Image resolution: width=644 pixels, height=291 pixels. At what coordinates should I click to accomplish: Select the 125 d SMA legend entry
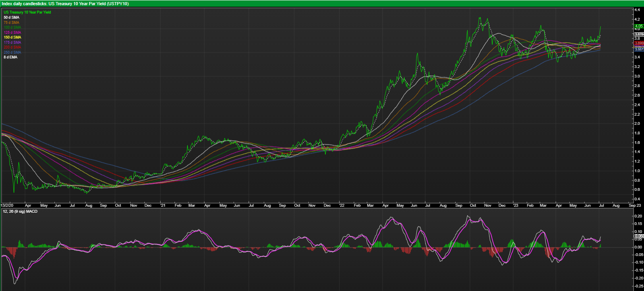(12, 33)
